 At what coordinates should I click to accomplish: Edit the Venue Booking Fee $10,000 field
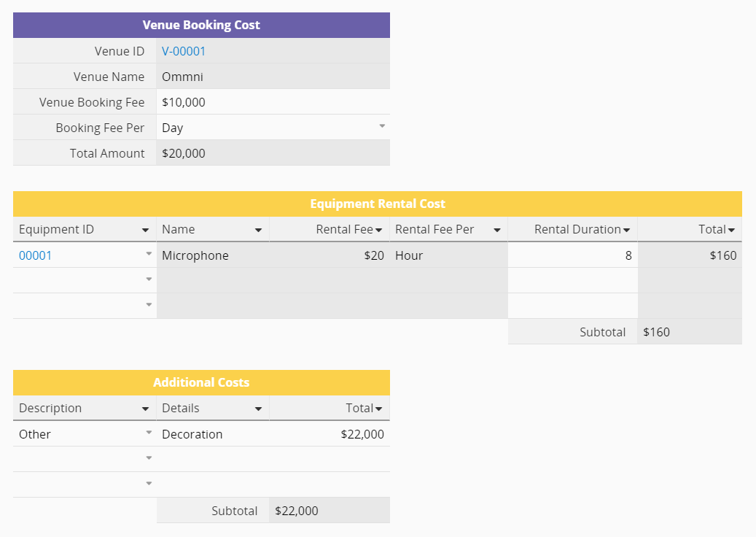pyautogui.click(x=273, y=102)
